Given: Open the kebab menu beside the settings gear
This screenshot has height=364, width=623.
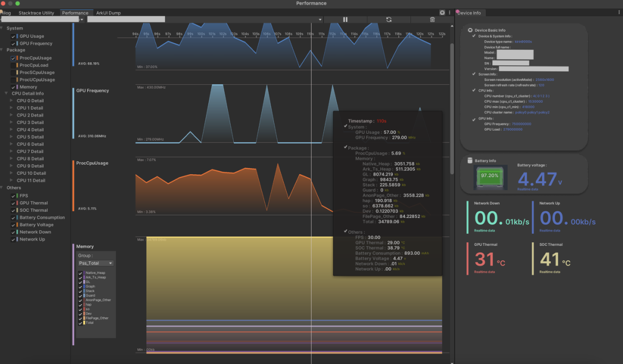Looking at the screenshot, I should coord(449,12).
